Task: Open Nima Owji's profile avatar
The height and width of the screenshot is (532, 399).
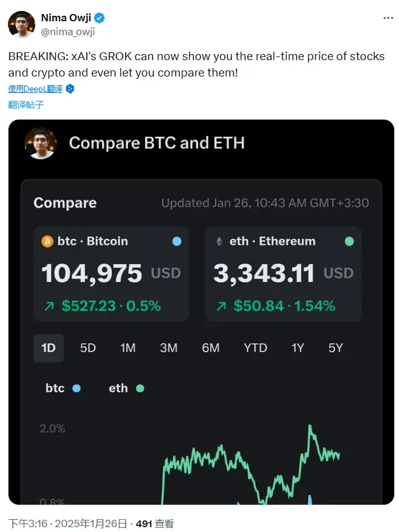Action: [x=21, y=24]
